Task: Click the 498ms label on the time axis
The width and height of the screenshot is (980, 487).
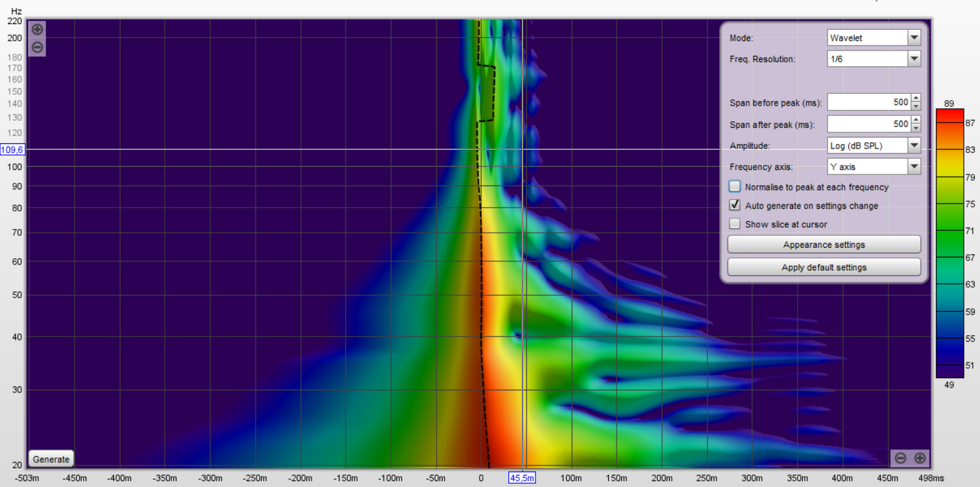Action: [932, 479]
